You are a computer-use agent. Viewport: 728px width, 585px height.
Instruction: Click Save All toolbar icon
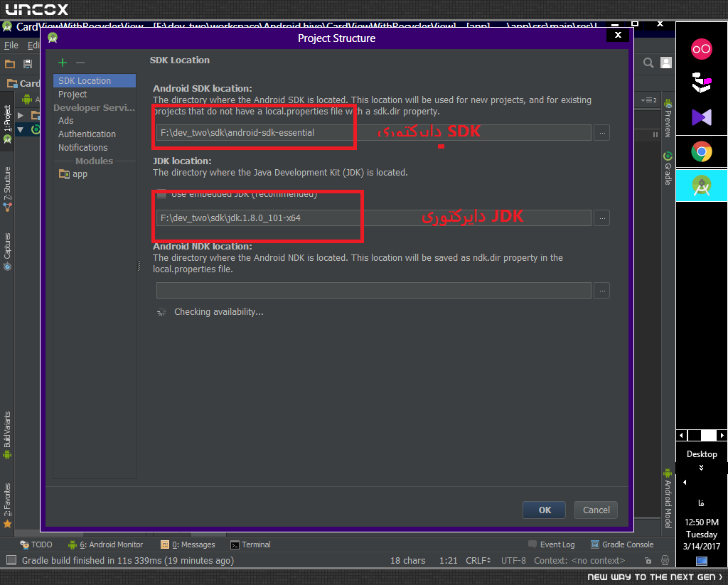(28, 63)
